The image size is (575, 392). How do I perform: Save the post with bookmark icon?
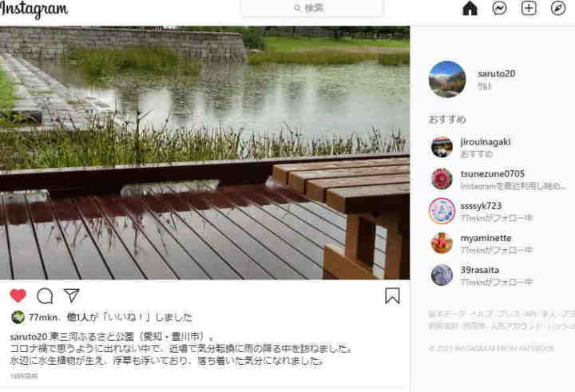coord(392,295)
